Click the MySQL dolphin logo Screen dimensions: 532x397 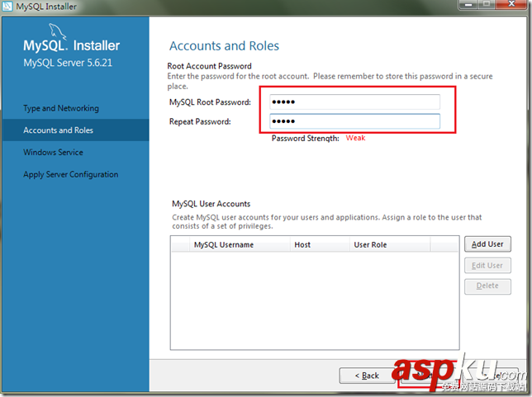click(x=57, y=31)
